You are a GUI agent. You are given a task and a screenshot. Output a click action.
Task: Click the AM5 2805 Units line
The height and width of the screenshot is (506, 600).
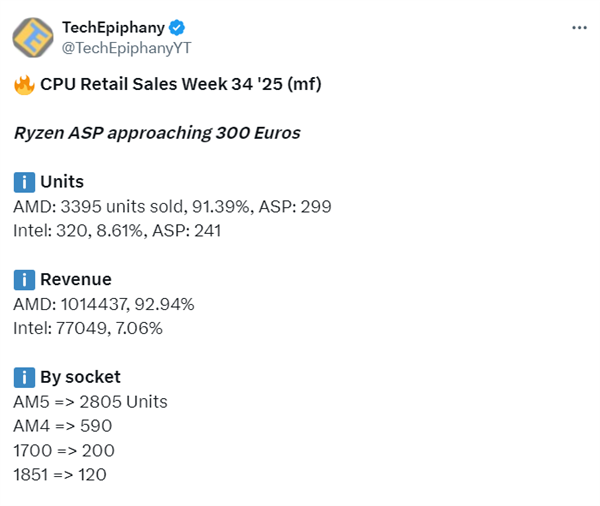90,402
